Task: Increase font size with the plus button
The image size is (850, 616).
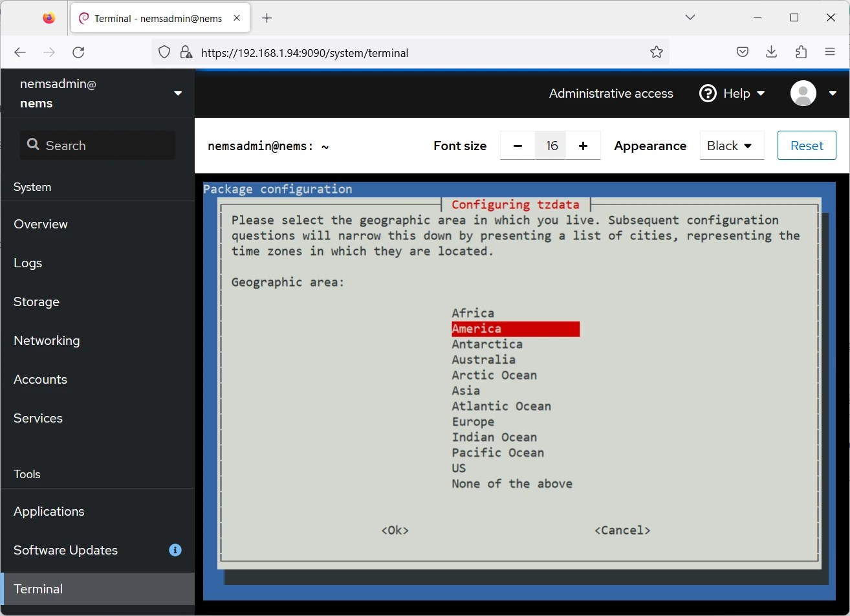Action: [x=583, y=145]
